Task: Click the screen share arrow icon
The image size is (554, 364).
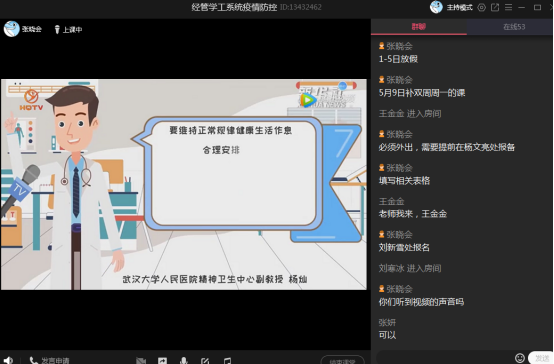Action: 163,360
